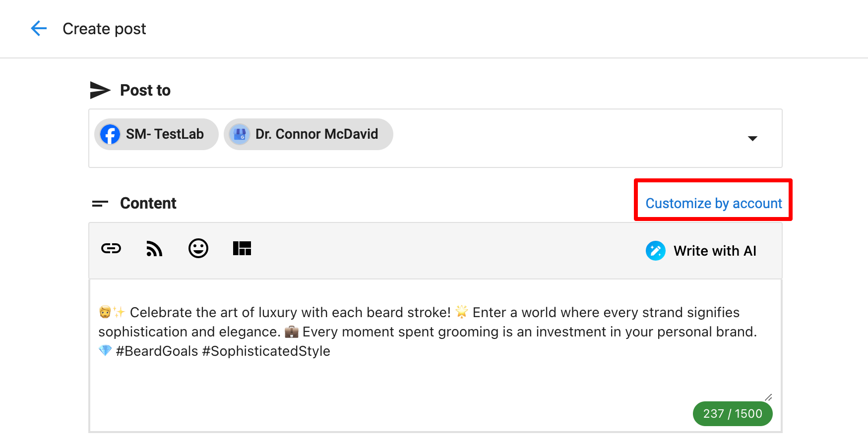Click the back arrow icon
This screenshot has width=868, height=439.
pos(39,29)
